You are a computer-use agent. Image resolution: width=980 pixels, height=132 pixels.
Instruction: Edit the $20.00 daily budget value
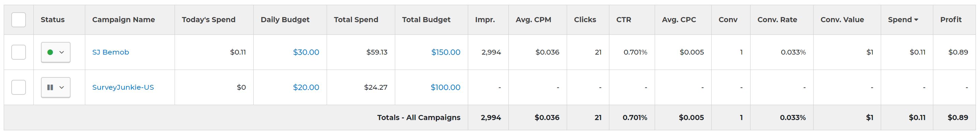point(306,87)
